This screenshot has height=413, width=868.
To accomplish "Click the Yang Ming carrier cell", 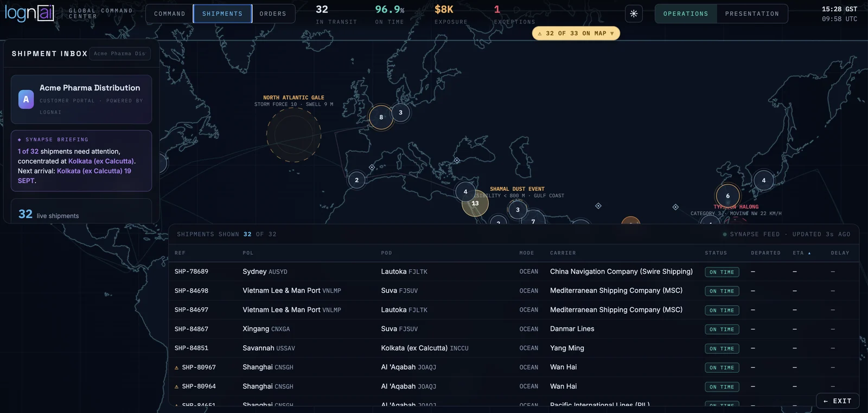I will coord(567,348).
